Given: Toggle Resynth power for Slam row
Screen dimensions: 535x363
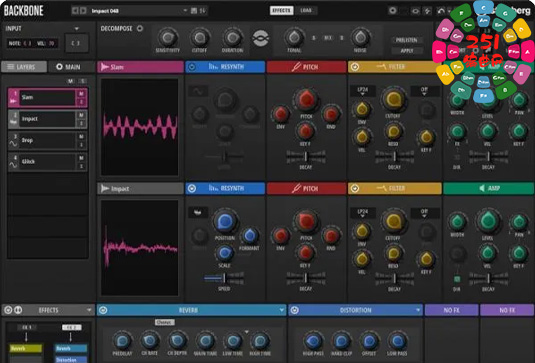Looking at the screenshot, I should (192, 67).
